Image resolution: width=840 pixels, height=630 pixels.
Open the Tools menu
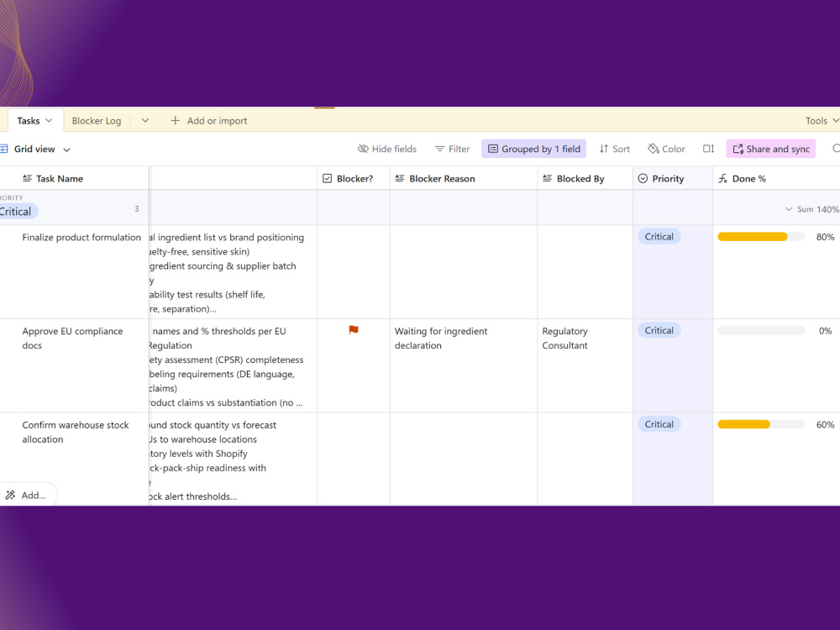822,120
